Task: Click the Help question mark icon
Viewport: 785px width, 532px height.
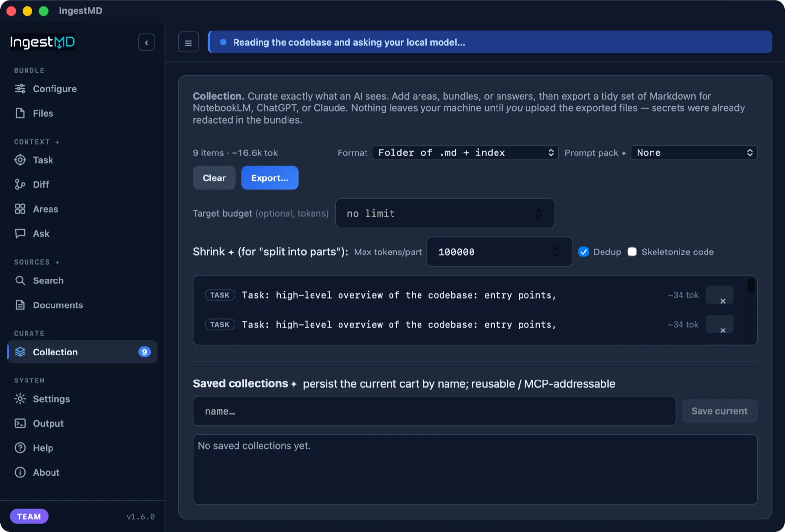Action: coord(20,448)
